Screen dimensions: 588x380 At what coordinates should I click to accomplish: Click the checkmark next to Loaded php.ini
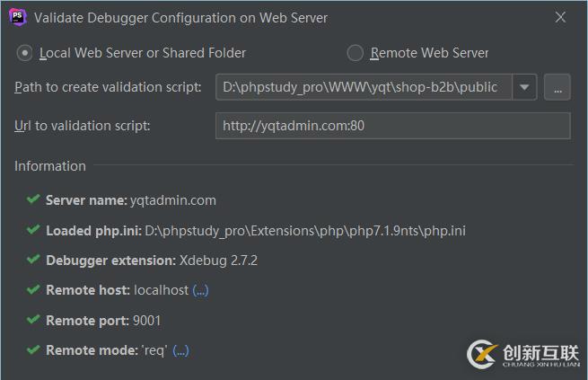point(33,230)
